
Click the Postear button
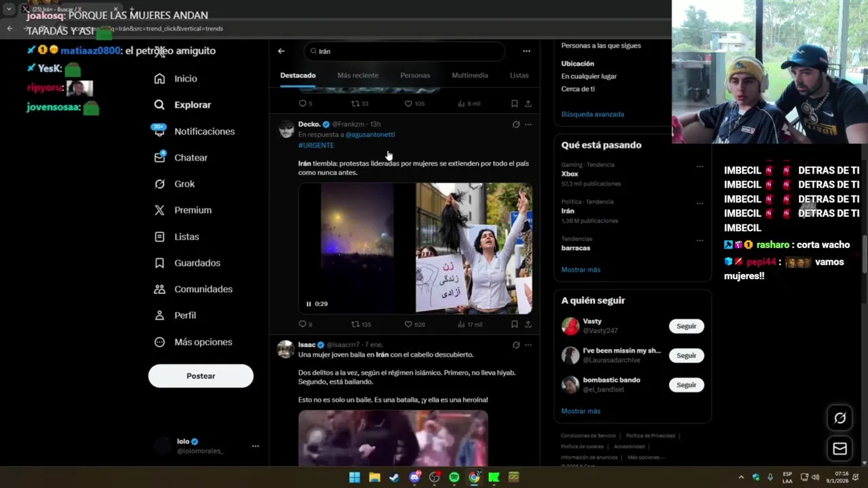tap(201, 376)
